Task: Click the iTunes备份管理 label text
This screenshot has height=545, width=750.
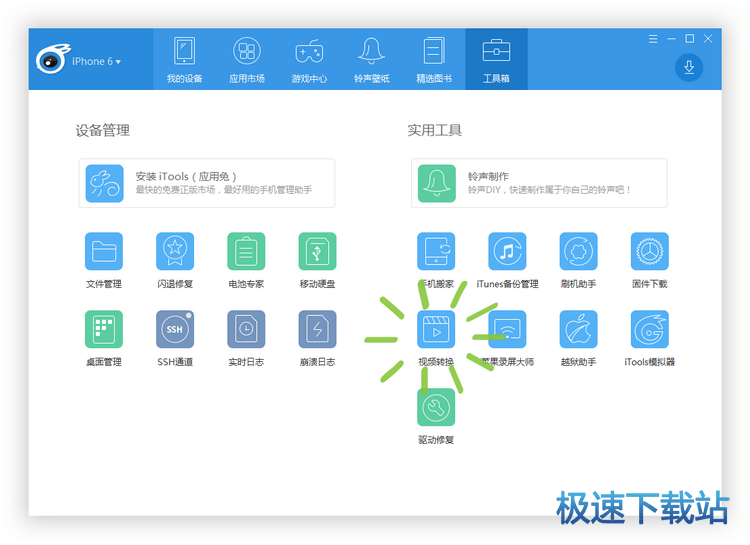Action: click(x=507, y=284)
